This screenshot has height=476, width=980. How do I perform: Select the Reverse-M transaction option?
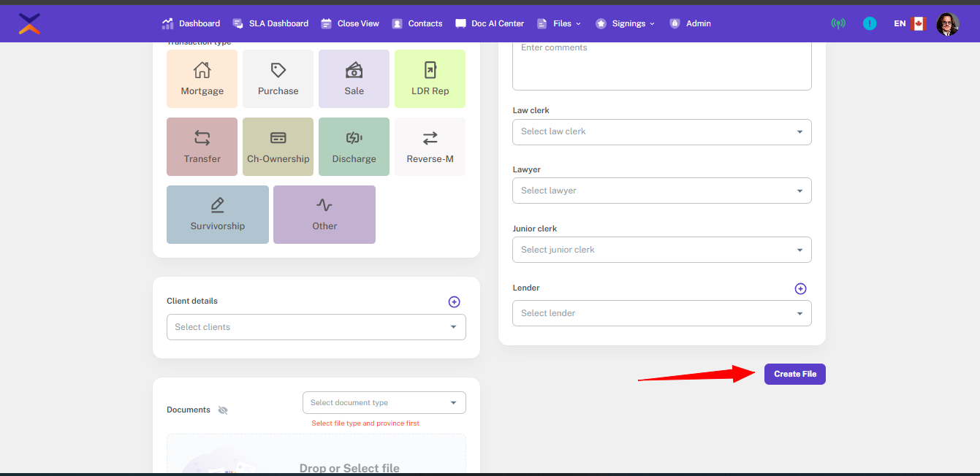coord(430,147)
